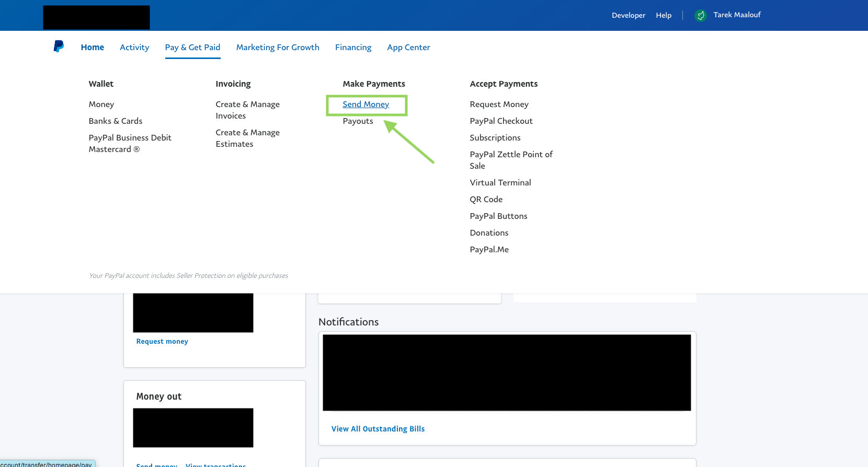Open PayPal Zettle Point of Sale
The height and width of the screenshot is (467, 868).
(x=511, y=160)
